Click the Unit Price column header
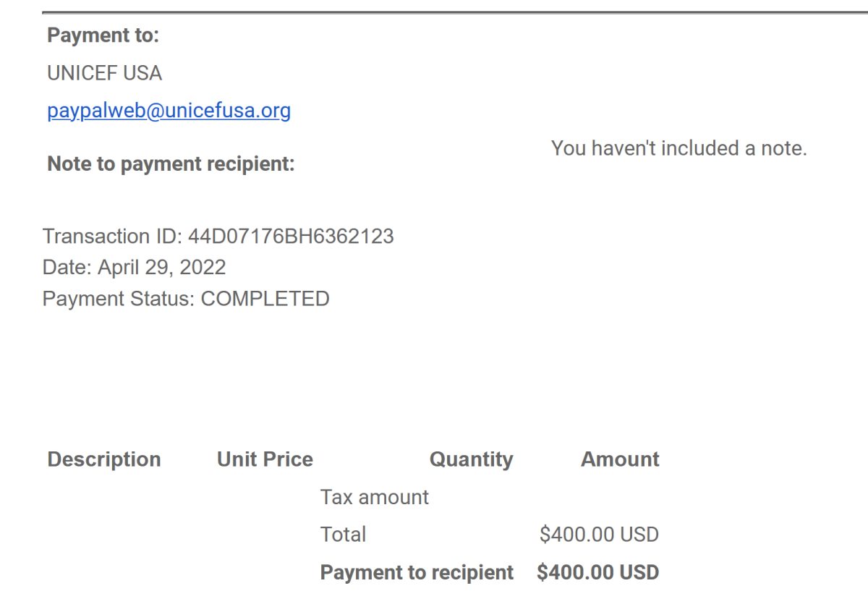The image size is (868, 612). [x=265, y=459]
